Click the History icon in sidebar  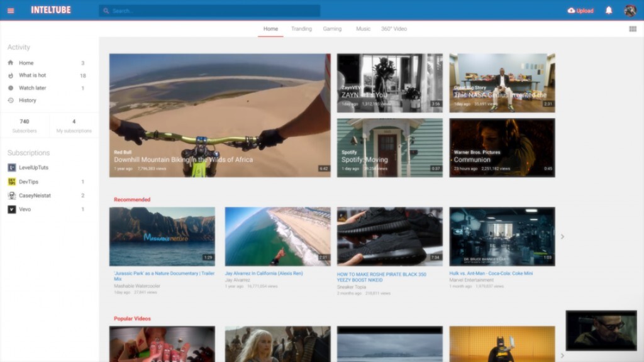[x=11, y=101]
